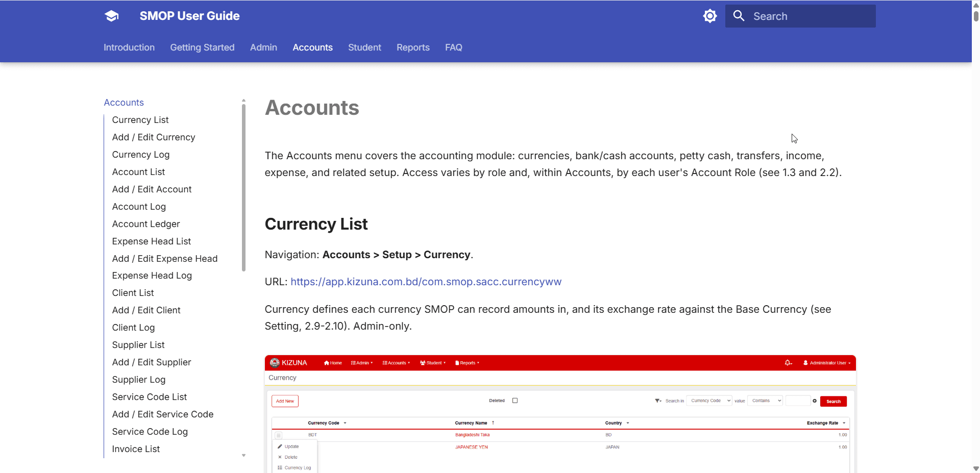Screen dimensions: 980x473
Task: Open Add / Edit Client sidebar link
Action: click(146, 310)
